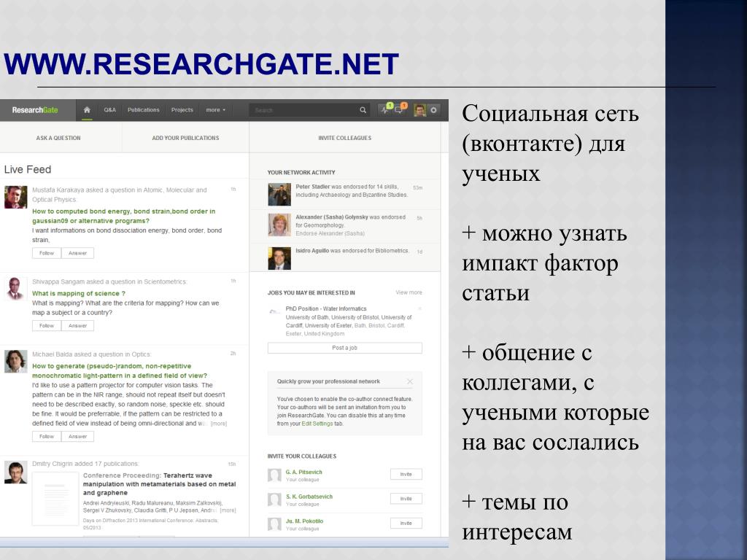747x560 pixels.
Task: Answer the bond energy question
Action: pyautogui.click(x=77, y=253)
